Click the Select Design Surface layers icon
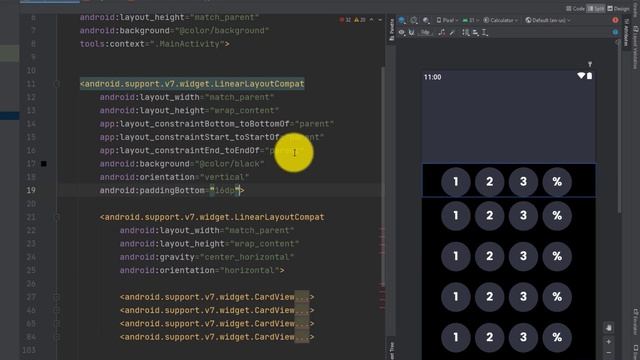 pyautogui.click(x=402, y=20)
